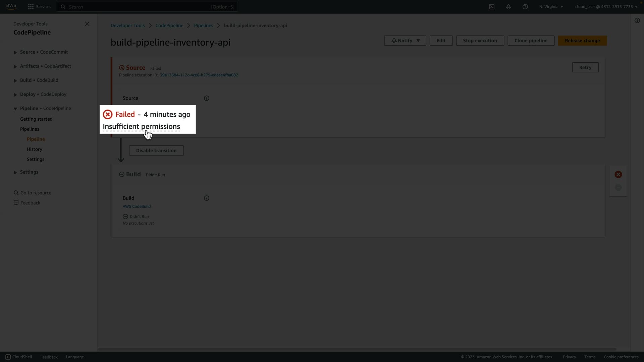Open the Services grid menu icon
The width and height of the screenshot is (644, 362).
click(31, 7)
